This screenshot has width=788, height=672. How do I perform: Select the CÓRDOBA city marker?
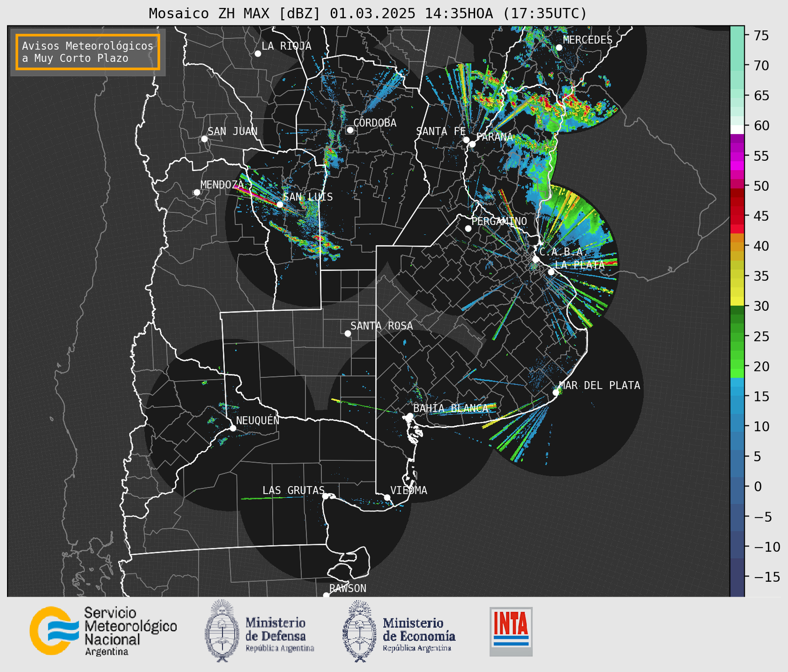coord(350,130)
